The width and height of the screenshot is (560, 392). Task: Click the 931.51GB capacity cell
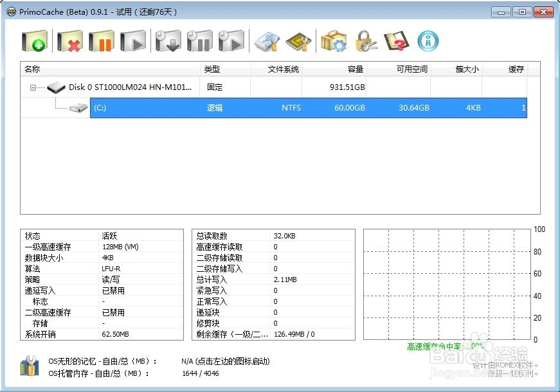pyautogui.click(x=347, y=87)
